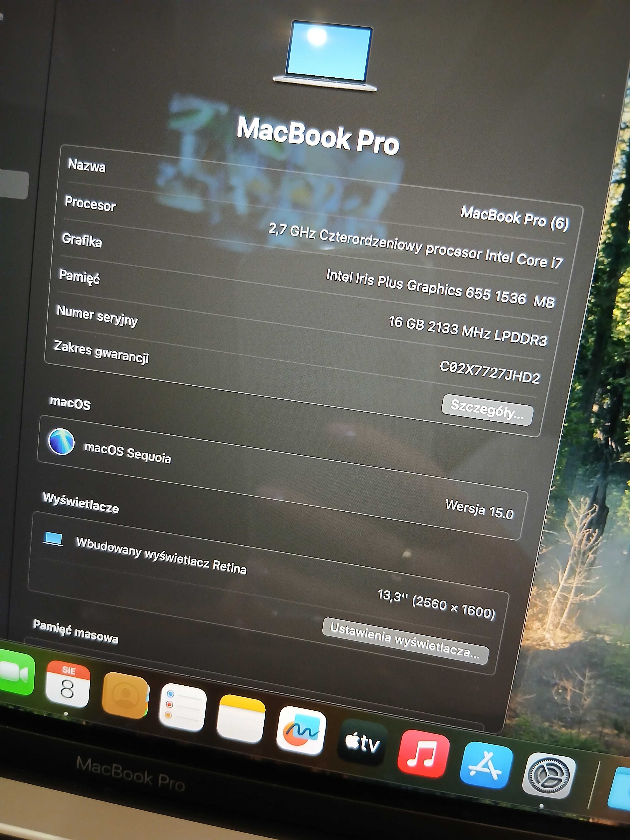Click the macOS Sequoia label
630x840 pixels.
128,453
